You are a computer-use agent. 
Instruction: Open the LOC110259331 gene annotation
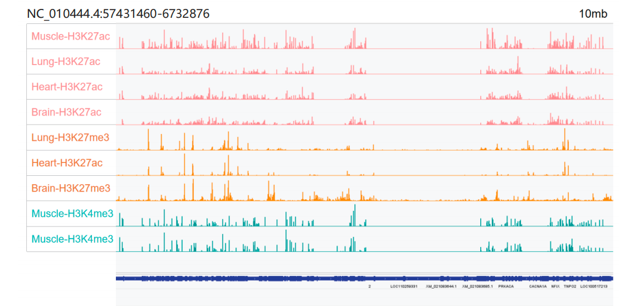[404, 287]
